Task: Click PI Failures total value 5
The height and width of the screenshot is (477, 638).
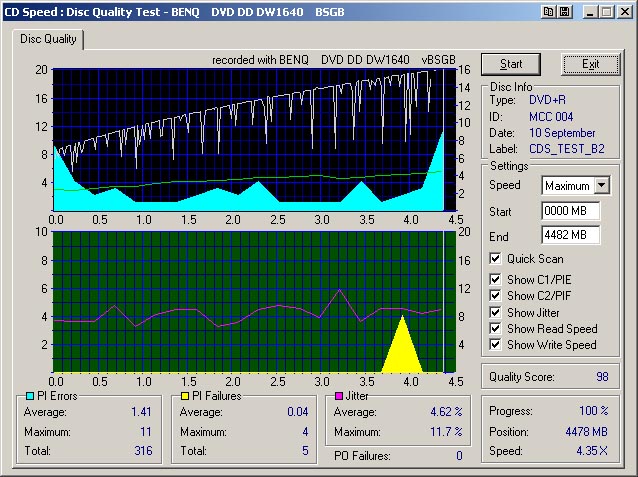Action: (305, 451)
